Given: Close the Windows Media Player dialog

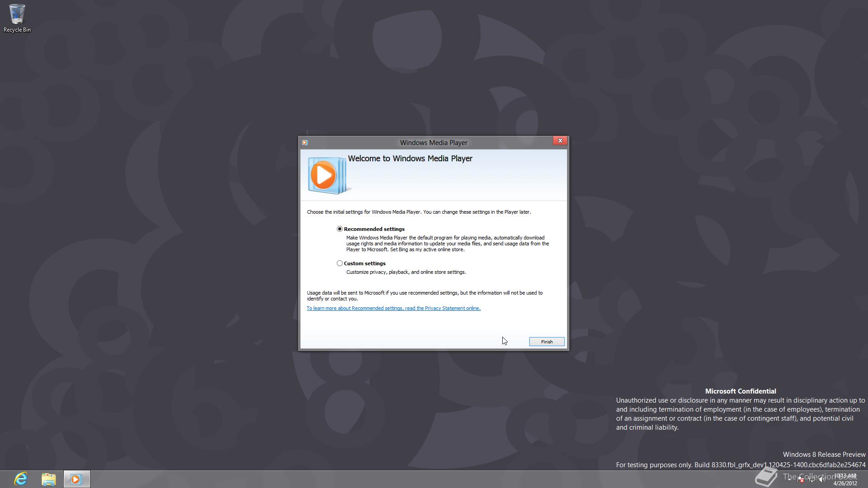Looking at the screenshot, I should (560, 141).
